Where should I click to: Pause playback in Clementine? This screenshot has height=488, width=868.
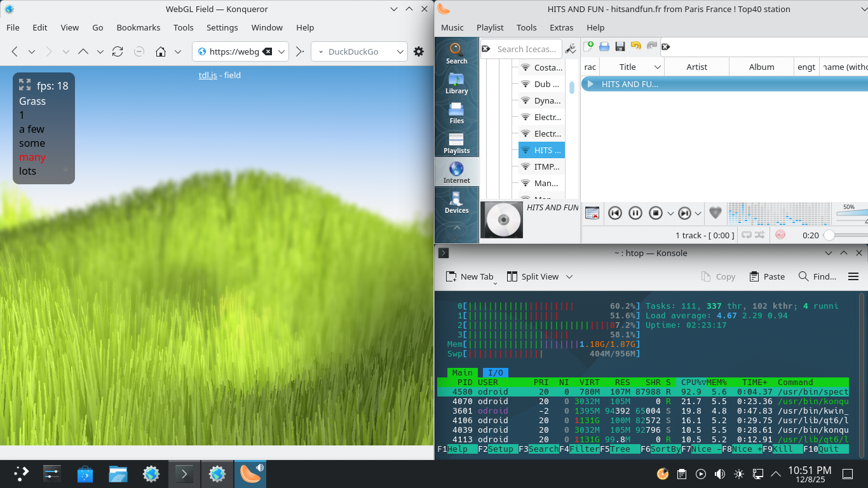click(x=635, y=213)
